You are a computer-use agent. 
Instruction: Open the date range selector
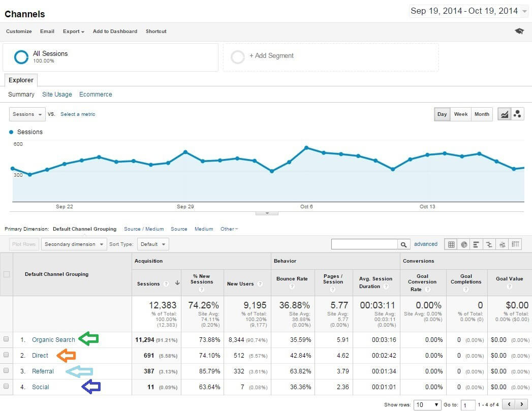pos(467,10)
